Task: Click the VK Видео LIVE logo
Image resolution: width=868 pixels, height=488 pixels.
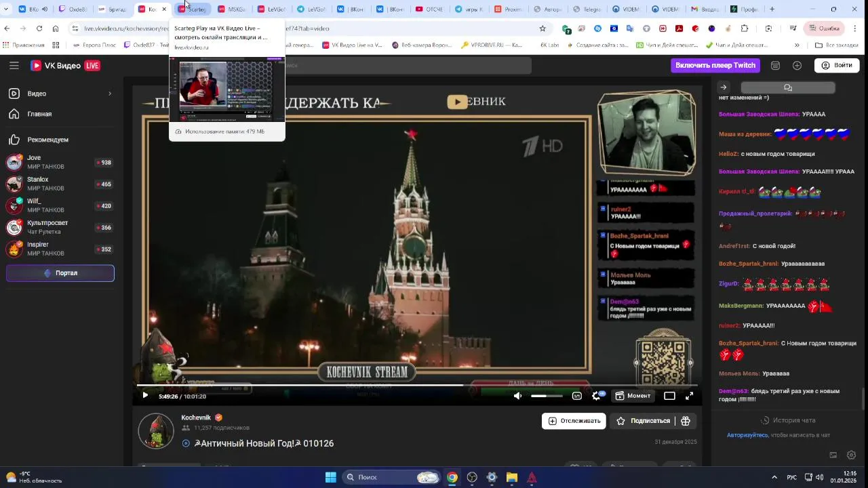Action: tap(65, 66)
